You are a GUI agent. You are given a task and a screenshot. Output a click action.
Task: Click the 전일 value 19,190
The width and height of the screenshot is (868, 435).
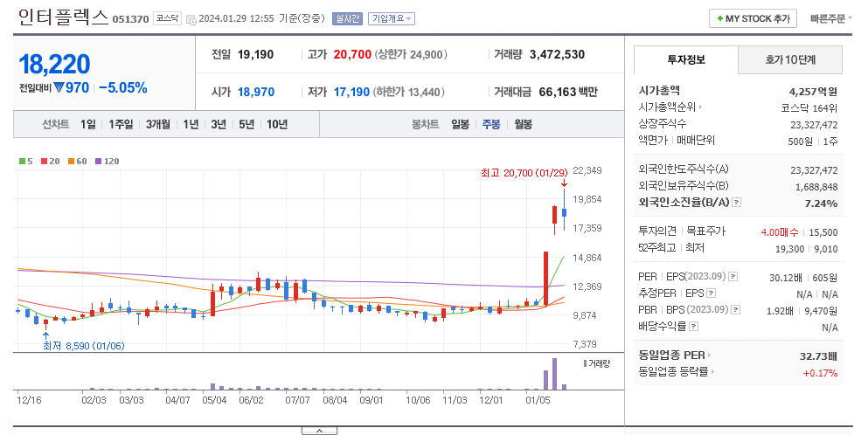click(256, 54)
